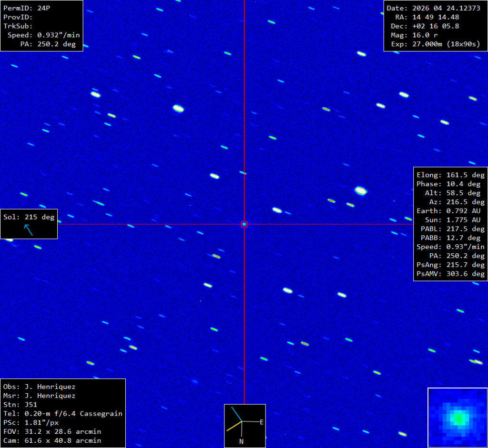
Task: Click the N label on the compass
Action: 242,441
